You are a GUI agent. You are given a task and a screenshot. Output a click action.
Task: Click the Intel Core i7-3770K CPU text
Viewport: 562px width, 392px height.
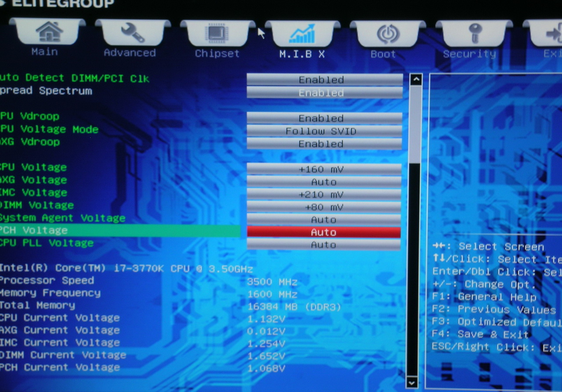(126, 268)
